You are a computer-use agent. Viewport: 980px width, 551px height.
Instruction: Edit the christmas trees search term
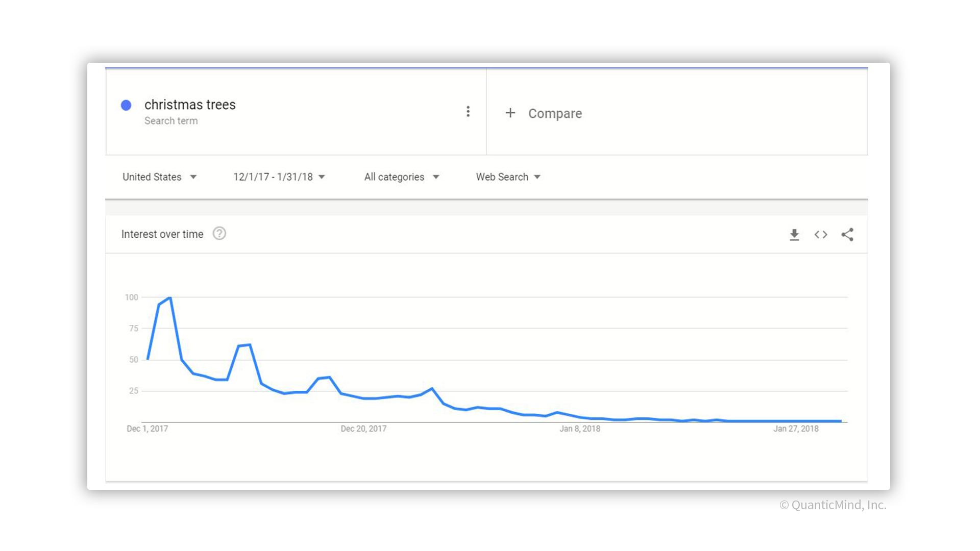click(x=190, y=105)
